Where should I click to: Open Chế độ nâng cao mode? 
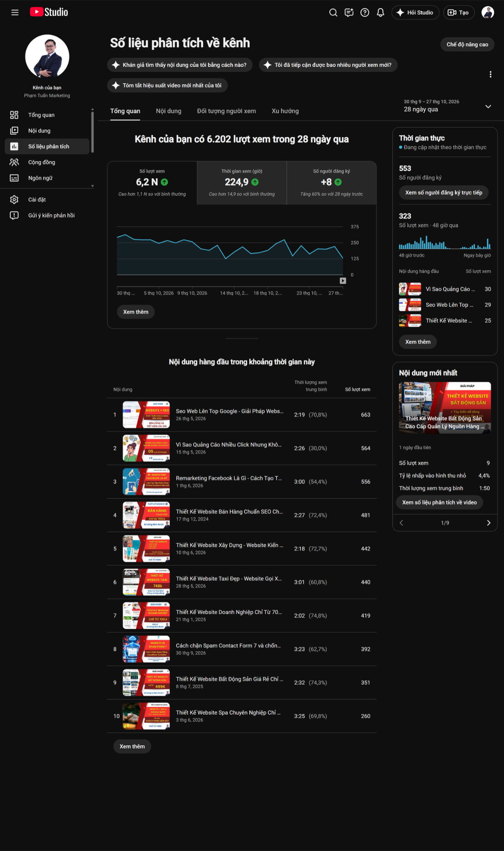tap(467, 44)
